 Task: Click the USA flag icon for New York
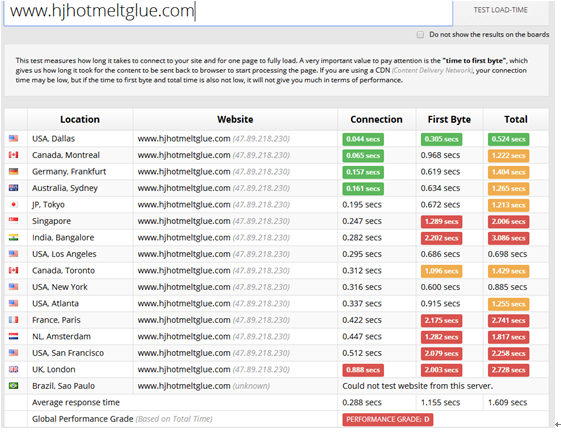point(14,287)
